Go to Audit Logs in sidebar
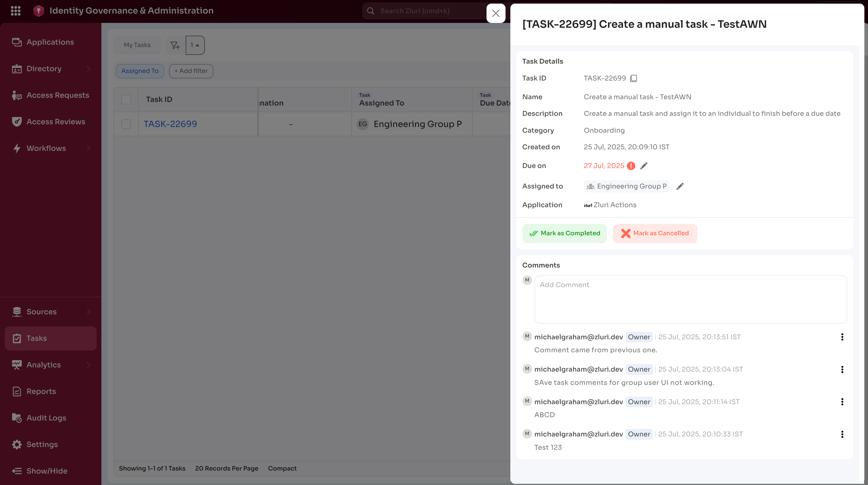Viewport: 868px width, 485px height. 46,418
